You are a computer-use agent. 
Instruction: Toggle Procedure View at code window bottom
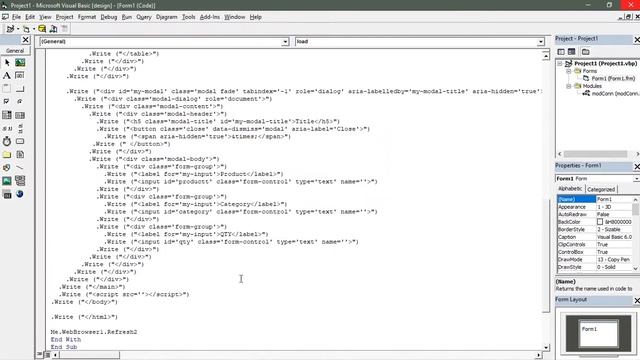40,355
